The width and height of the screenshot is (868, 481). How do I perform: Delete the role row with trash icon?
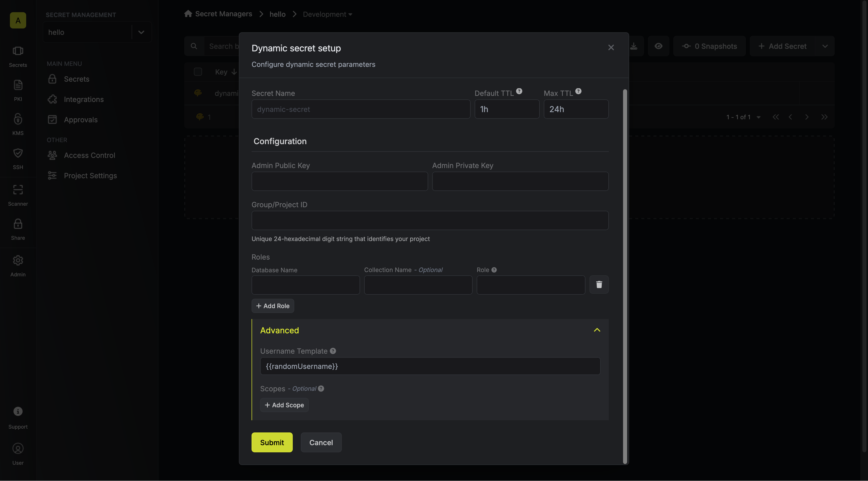point(599,284)
